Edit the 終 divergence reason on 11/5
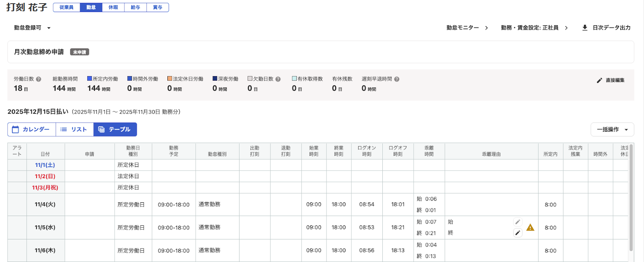Viewport: 644px width, 262px height. [518, 233]
